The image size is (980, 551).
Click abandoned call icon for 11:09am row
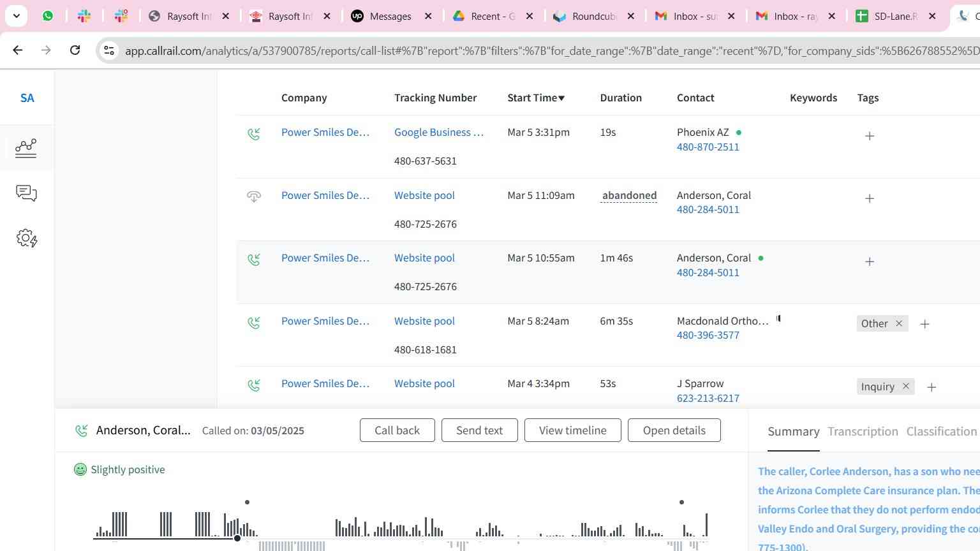point(254,196)
